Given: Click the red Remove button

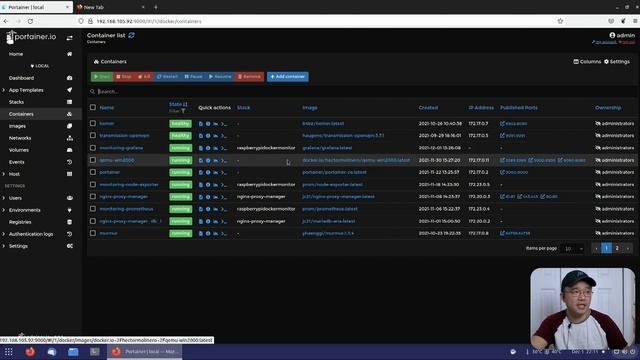Looking at the screenshot, I should 249,76.
